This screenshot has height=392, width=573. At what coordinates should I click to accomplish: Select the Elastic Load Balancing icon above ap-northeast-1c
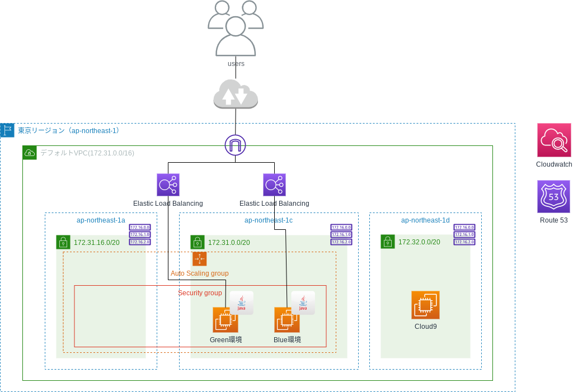click(x=274, y=185)
